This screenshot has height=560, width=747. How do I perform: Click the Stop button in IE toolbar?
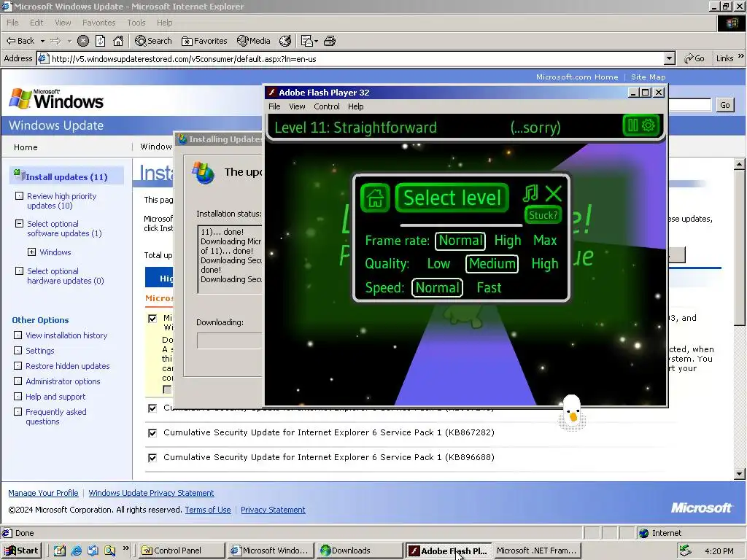(83, 41)
